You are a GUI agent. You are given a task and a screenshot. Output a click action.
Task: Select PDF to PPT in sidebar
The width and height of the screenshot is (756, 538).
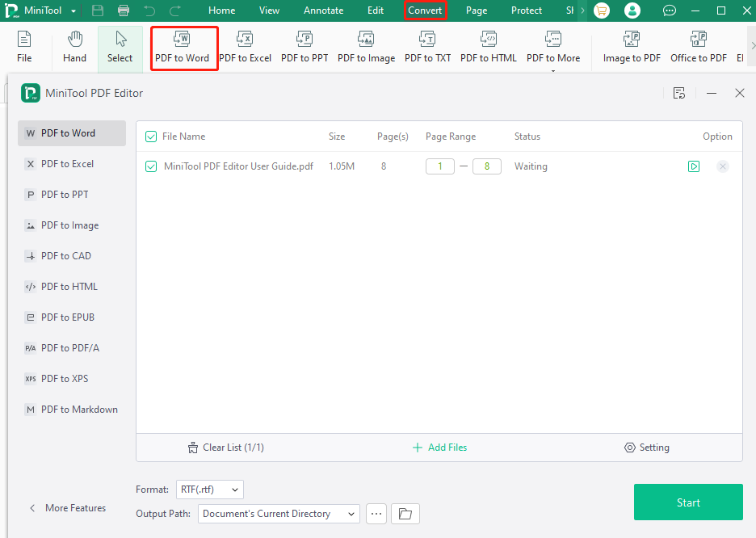pos(72,195)
